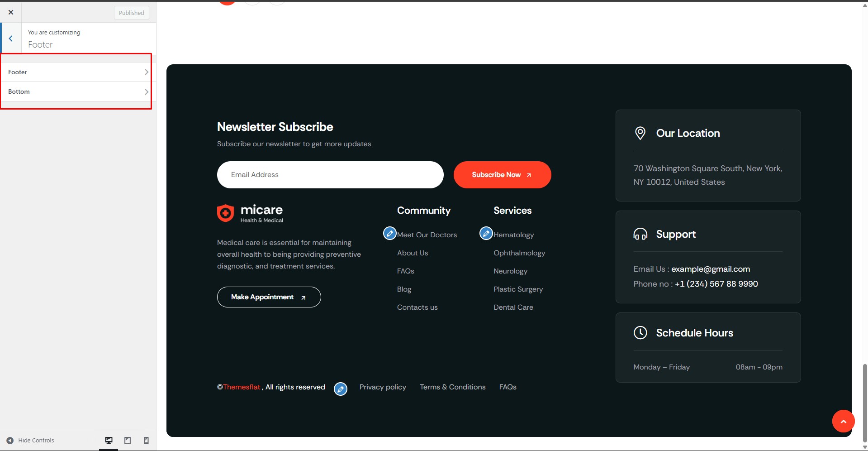Click the arrow icon inside Subscribe Now
Image resolution: width=868 pixels, height=451 pixels.
tap(529, 175)
